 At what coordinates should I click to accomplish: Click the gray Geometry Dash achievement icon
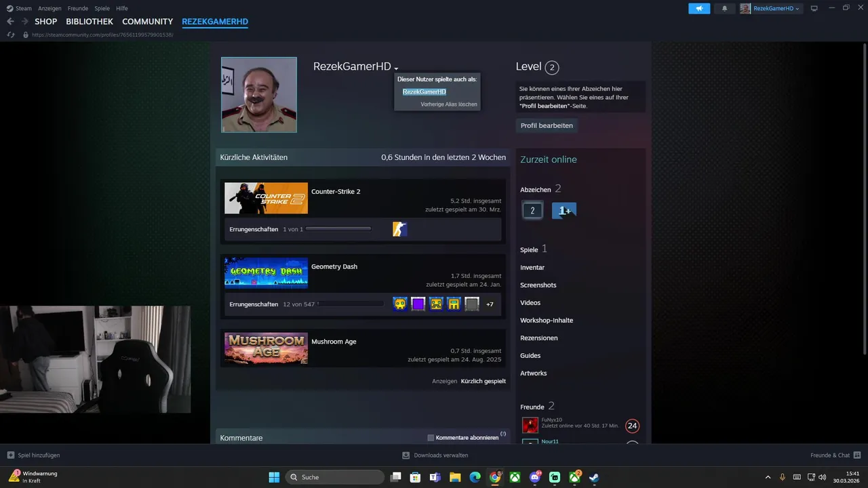tap(472, 304)
